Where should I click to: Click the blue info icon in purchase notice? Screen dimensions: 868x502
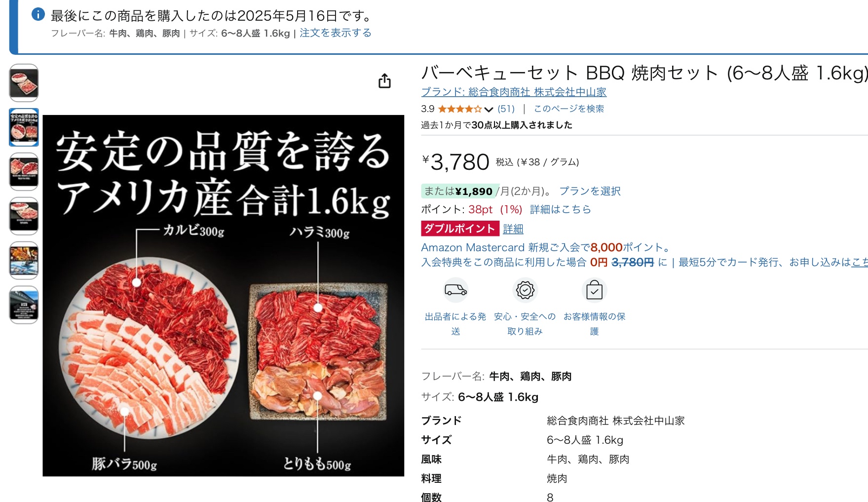(x=38, y=15)
